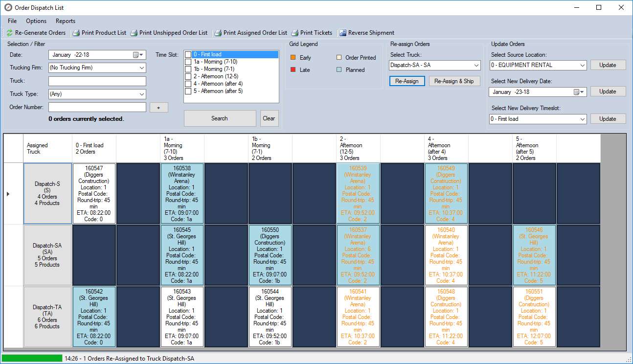Viewport: 633px width, 364px height.
Task: Click inside the Order Number input field
Action: (x=97, y=107)
